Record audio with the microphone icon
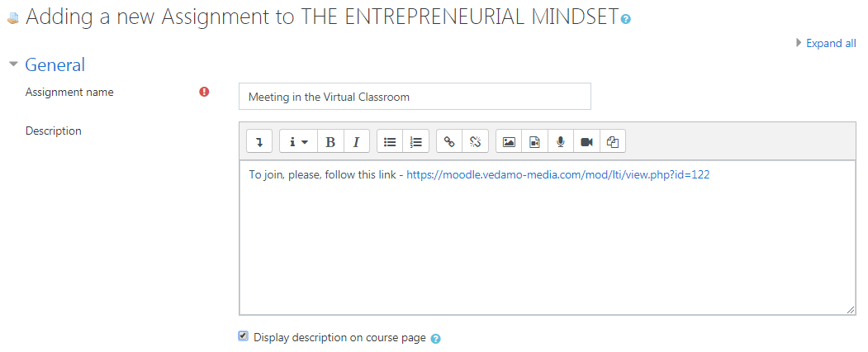This screenshot has width=868, height=352. pyautogui.click(x=561, y=141)
